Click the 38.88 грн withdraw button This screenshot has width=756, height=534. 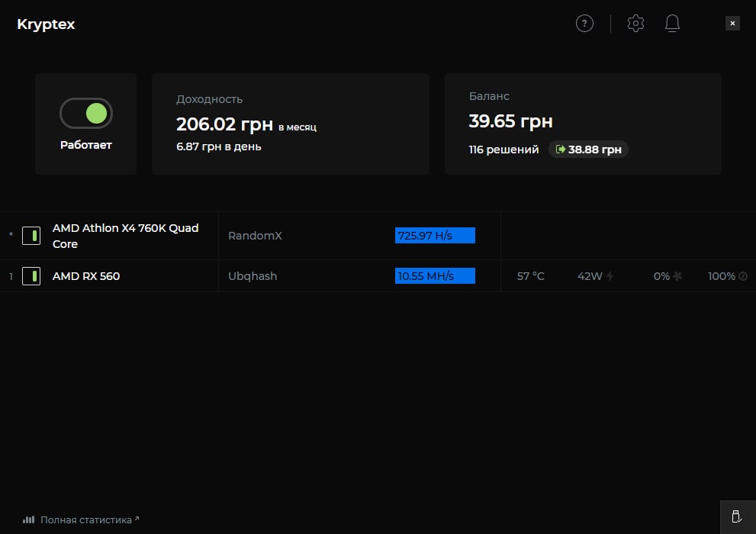tap(588, 150)
